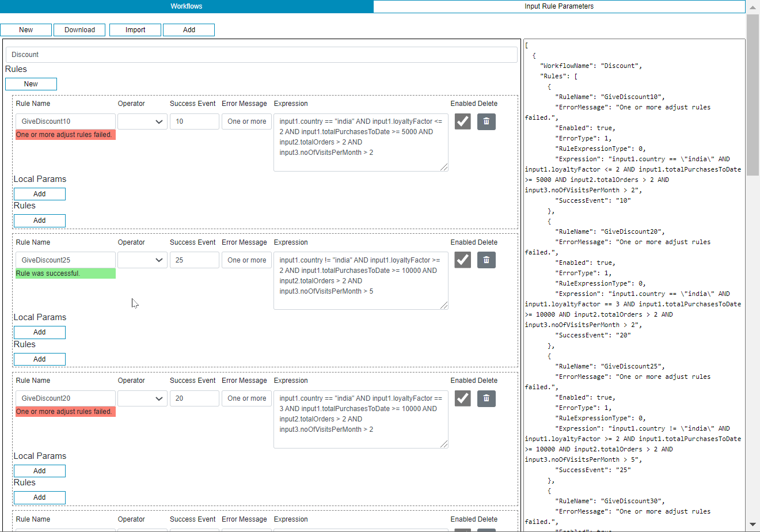Add nested Rules for GiveDiscount10
Image resolution: width=760 pixels, height=532 pixels.
pyautogui.click(x=40, y=221)
